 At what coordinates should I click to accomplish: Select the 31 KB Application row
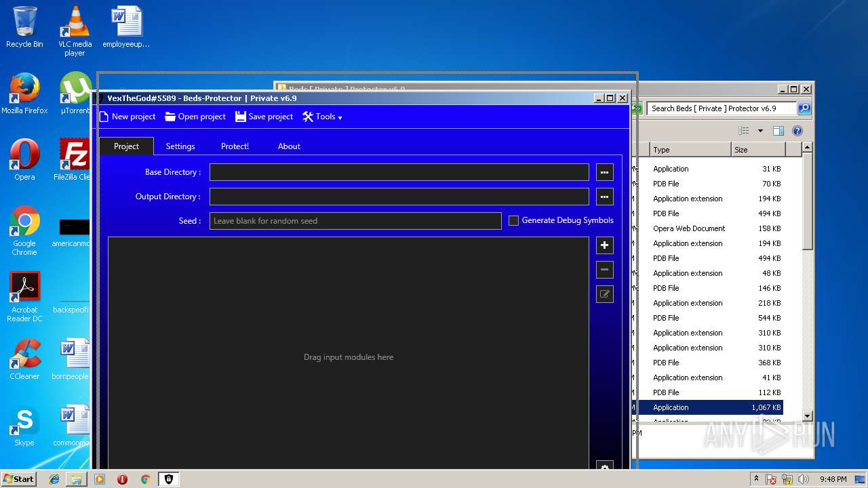click(708, 169)
